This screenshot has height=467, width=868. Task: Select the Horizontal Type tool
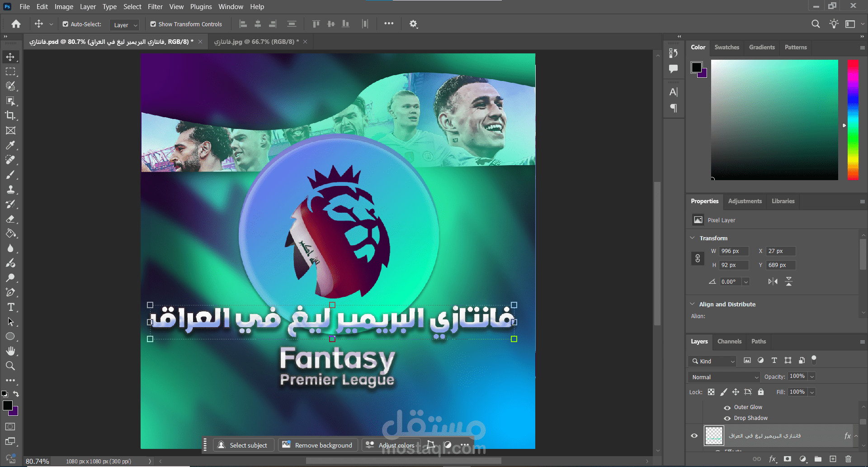[x=10, y=307]
